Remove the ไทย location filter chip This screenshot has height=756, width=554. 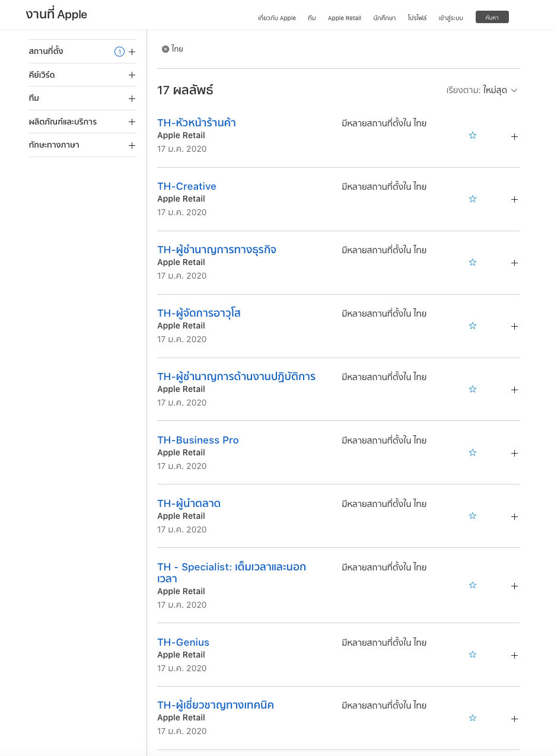coord(165,49)
